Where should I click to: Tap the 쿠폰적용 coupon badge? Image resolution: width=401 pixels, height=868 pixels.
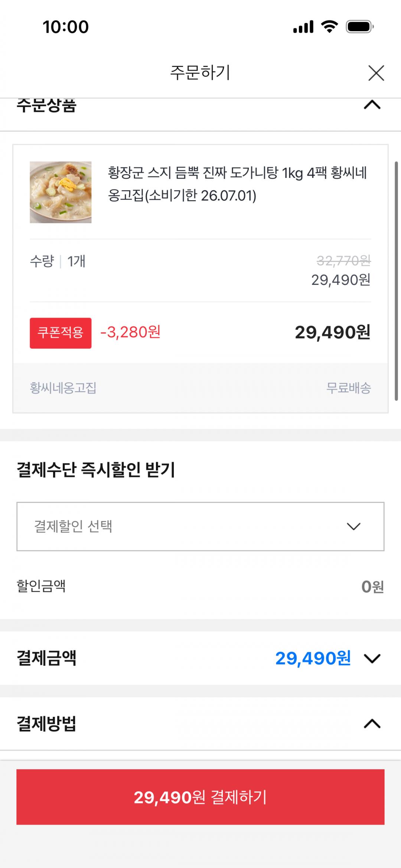coord(61,333)
